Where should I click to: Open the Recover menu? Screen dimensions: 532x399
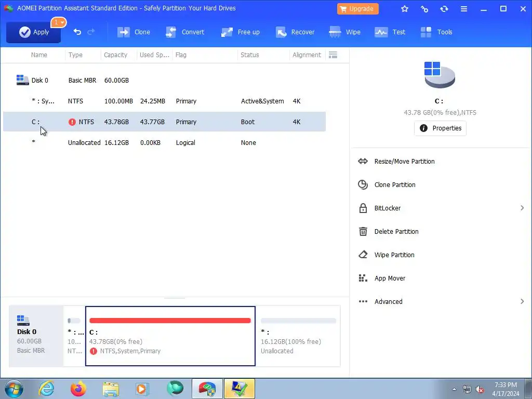[x=295, y=32]
